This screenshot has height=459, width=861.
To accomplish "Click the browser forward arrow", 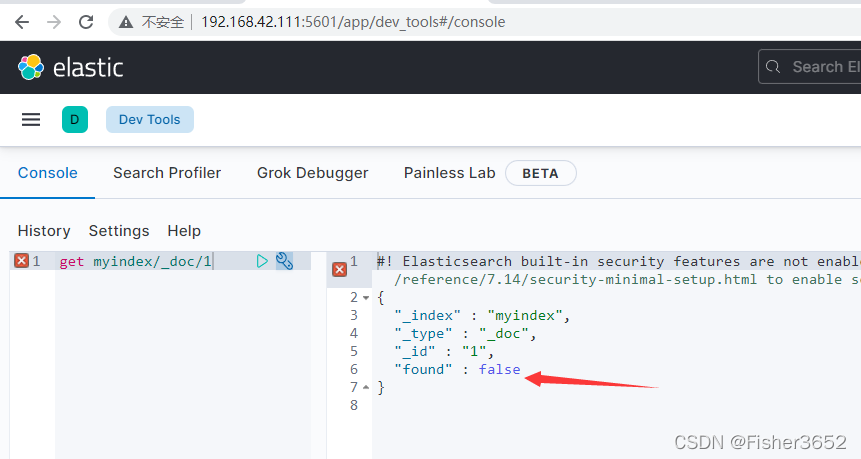I will click(54, 22).
